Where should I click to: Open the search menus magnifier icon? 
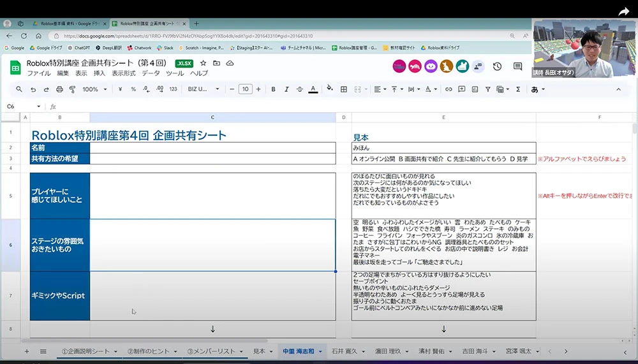tap(19, 89)
